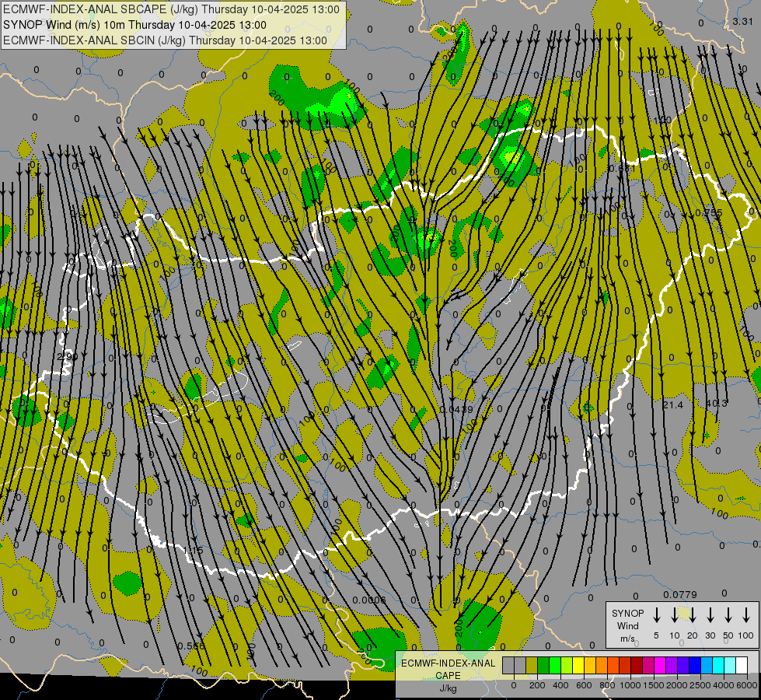The width and height of the screenshot is (761, 700).
Task: Pick the pure blue swatch in CAPE legend
Action: click(694, 665)
